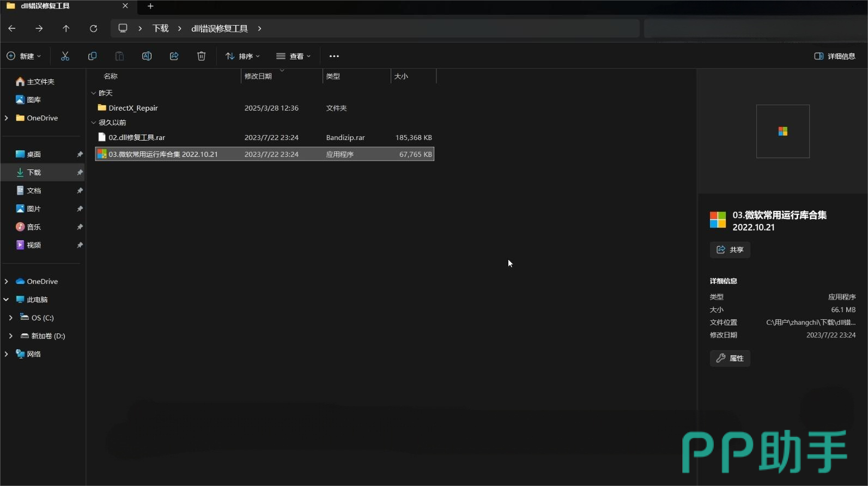Image resolution: width=868 pixels, height=486 pixels.
Task: Open the 新建 dropdown menu
Action: [x=23, y=56]
